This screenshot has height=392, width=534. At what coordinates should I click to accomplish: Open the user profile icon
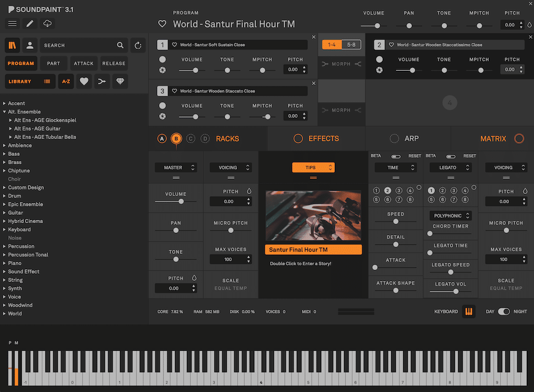[x=30, y=45]
